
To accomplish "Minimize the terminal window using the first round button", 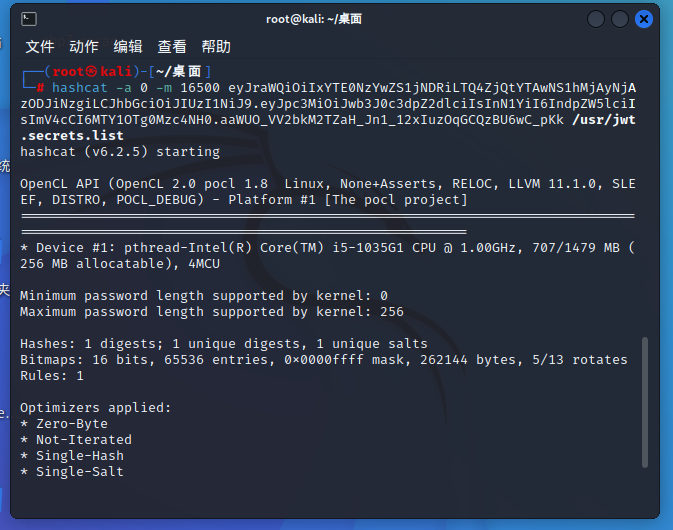I will [596, 19].
